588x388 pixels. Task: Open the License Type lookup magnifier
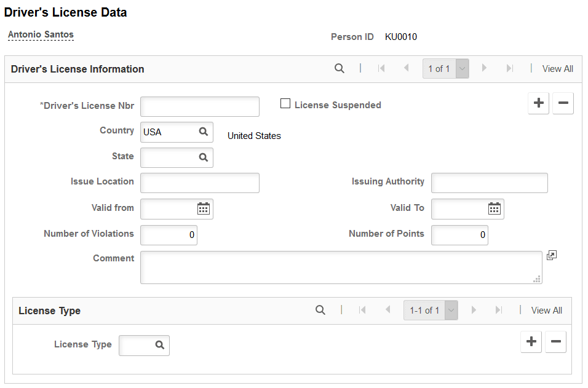tap(158, 345)
